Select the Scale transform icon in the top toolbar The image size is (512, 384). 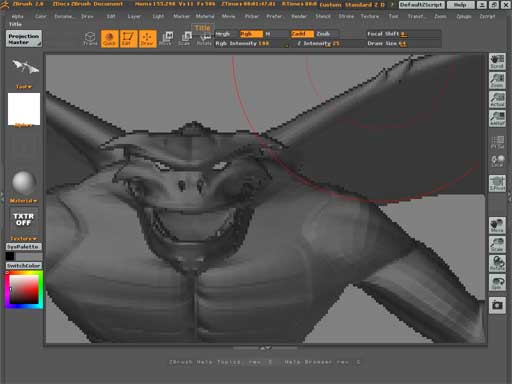tap(185, 39)
